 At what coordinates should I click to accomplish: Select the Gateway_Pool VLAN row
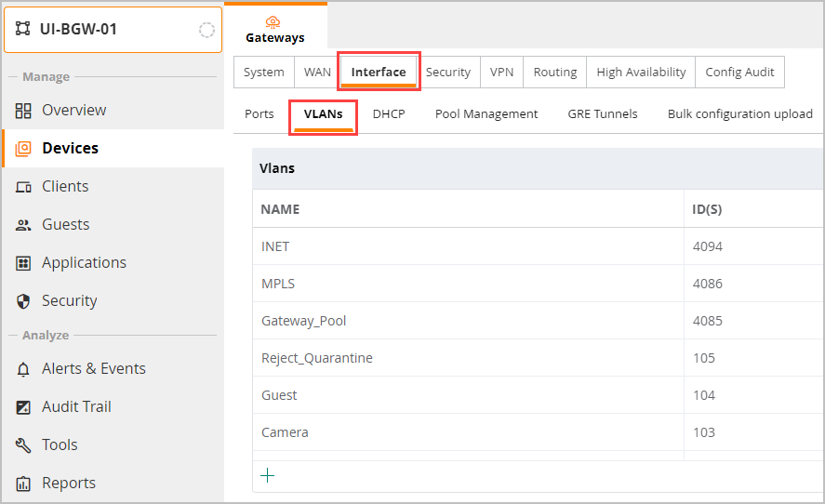pyautogui.click(x=539, y=321)
